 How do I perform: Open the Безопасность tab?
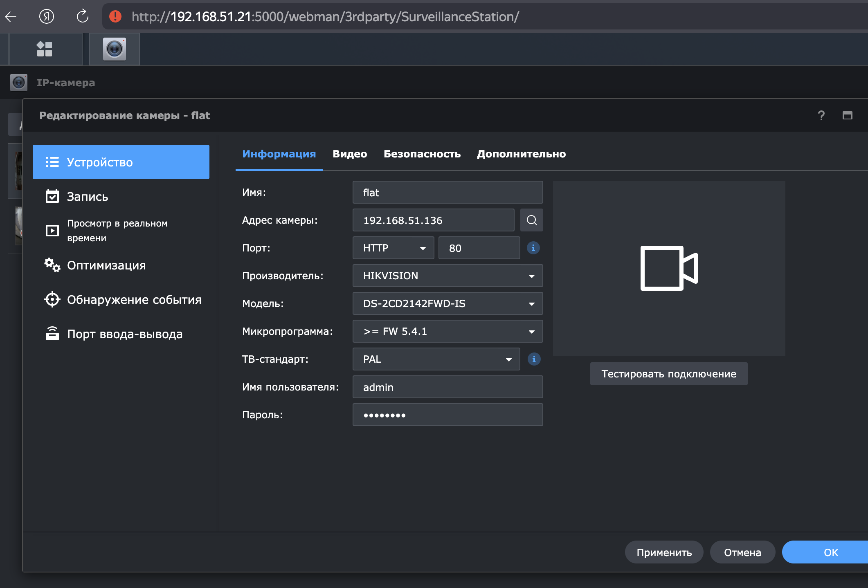[x=422, y=154]
